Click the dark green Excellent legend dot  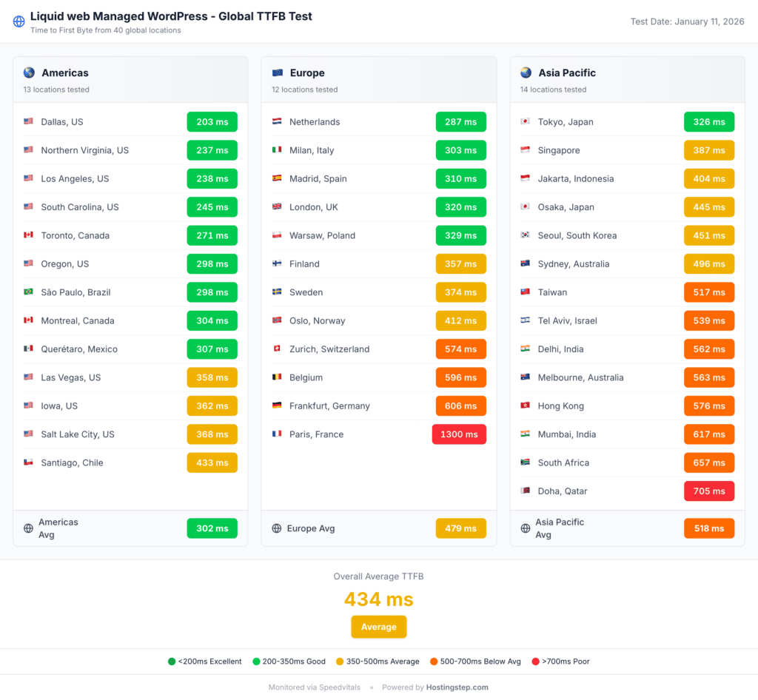172,662
